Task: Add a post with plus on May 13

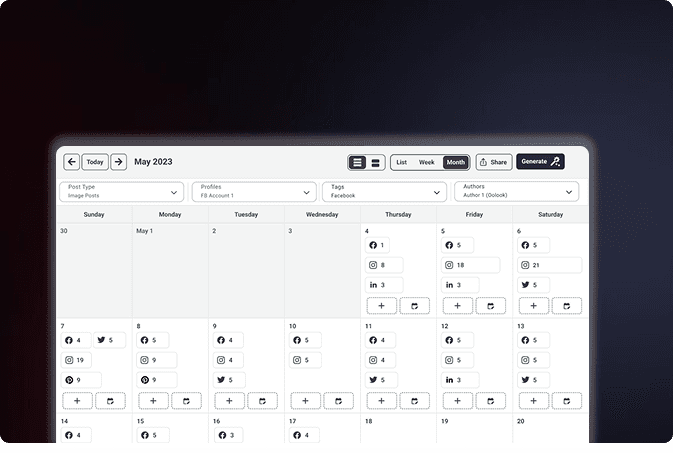Action: coord(534,401)
